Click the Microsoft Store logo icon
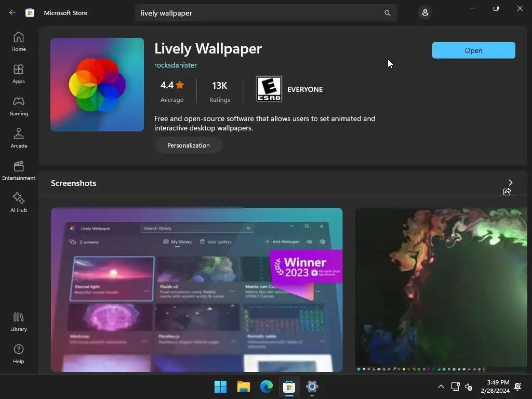The image size is (532, 399). pyautogui.click(x=30, y=12)
